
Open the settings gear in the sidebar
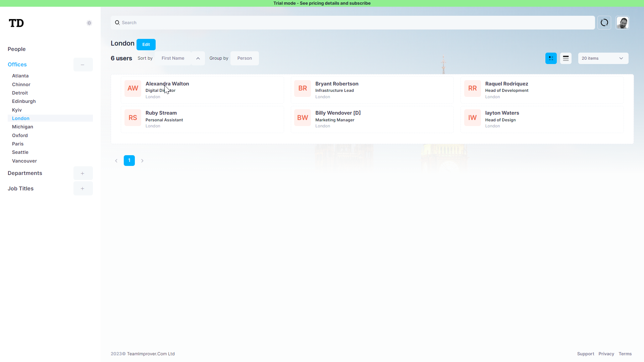89,23
